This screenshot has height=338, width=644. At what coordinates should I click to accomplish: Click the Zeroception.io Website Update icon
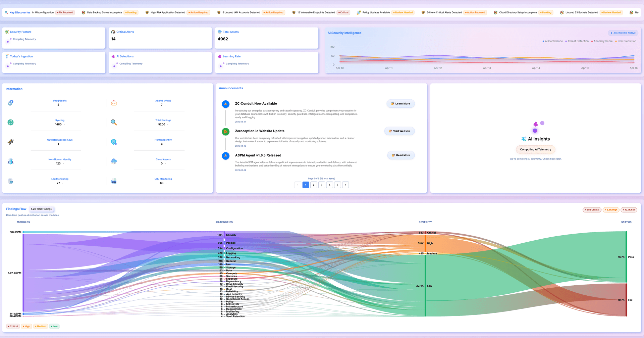pos(226,132)
